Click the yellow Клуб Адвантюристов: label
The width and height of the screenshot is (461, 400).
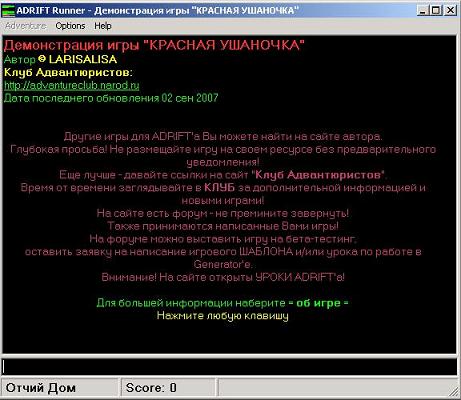click(x=68, y=72)
